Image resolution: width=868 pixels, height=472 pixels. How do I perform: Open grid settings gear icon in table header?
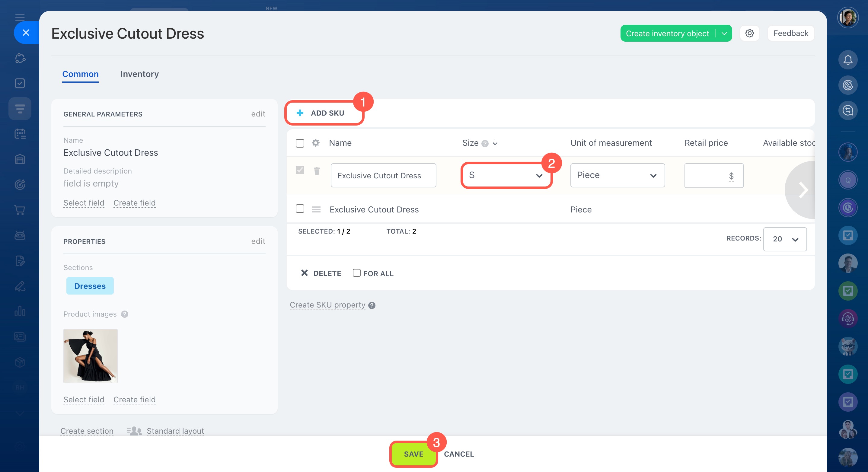(x=315, y=143)
